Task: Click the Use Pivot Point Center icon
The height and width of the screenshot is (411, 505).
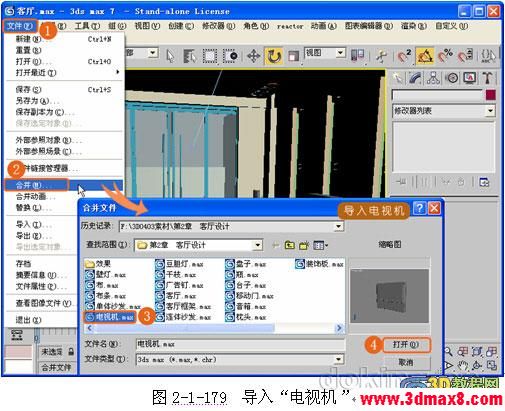Action: (358, 55)
